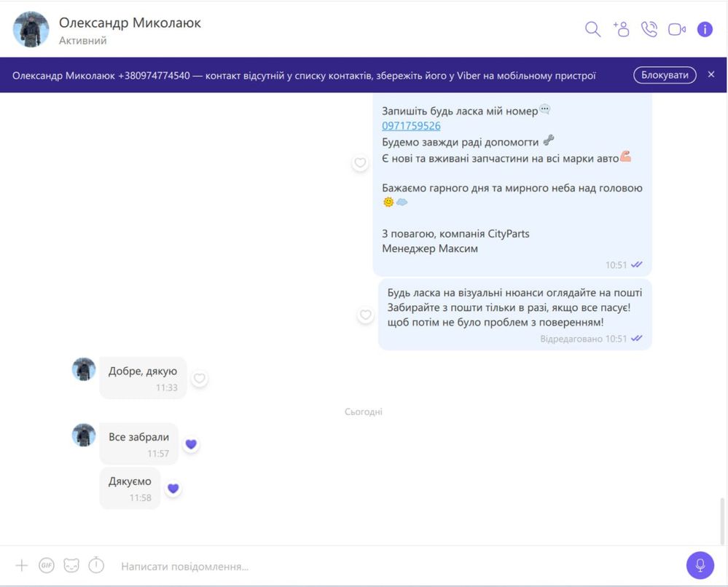Focus the 'Написати повідомлення' input field
Image resolution: width=728 pixels, height=587 pixels.
pos(395,566)
